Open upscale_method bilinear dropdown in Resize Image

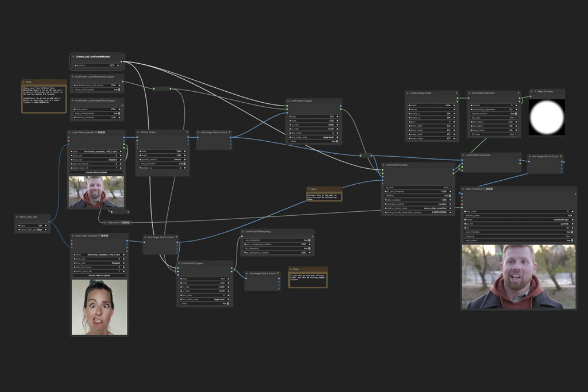(163, 160)
